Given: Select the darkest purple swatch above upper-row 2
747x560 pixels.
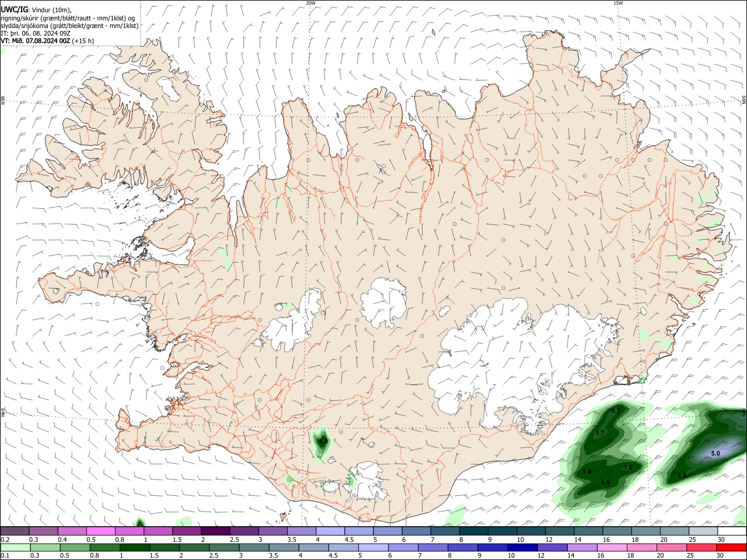Looking at the screenshot, I should [215, 531].
